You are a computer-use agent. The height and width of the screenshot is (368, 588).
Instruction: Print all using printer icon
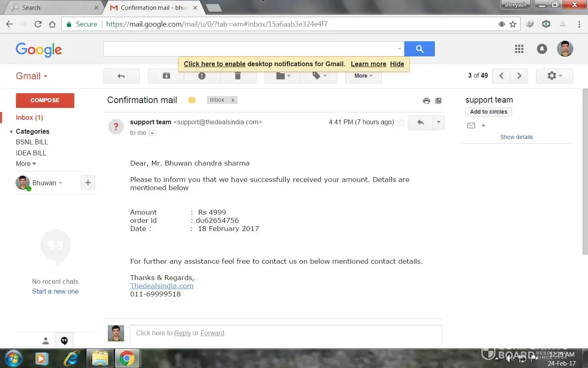pos(426,101)
